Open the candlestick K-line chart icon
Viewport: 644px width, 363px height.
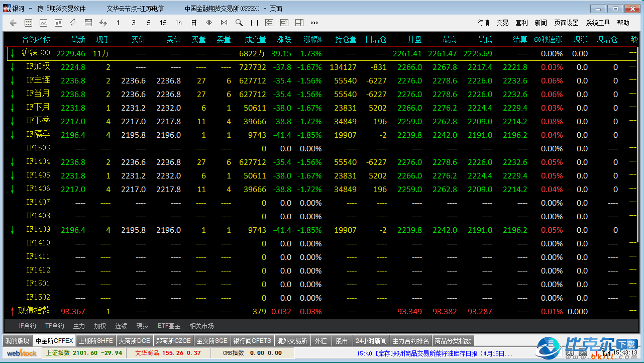click(58, 23)
